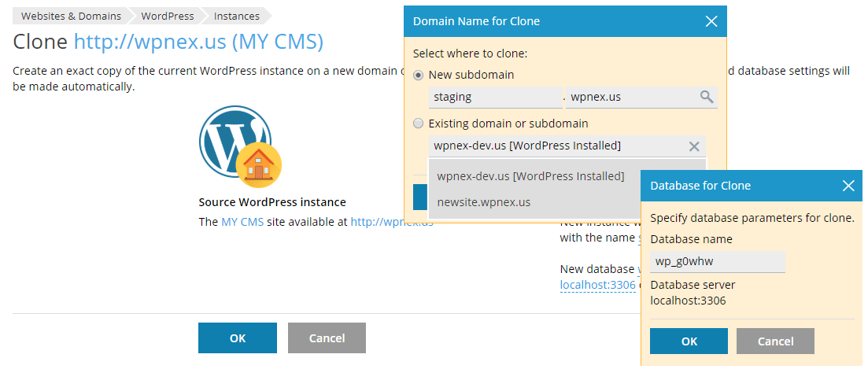868x369 pixels.
Task: Cancel the Database for Clone dialog
Action: [775, 341]
